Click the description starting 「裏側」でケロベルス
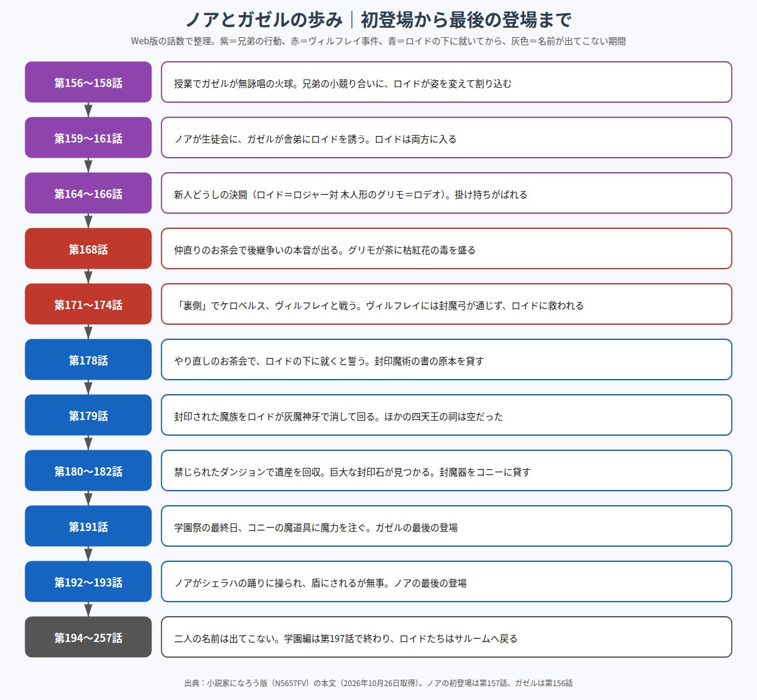The image size is (757, 700). click(x=447, y=304)
